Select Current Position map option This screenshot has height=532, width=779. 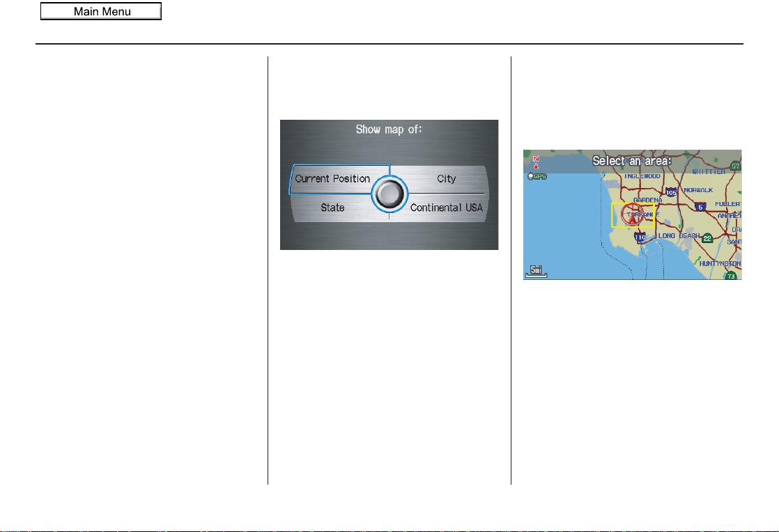(x=332, y=179)
